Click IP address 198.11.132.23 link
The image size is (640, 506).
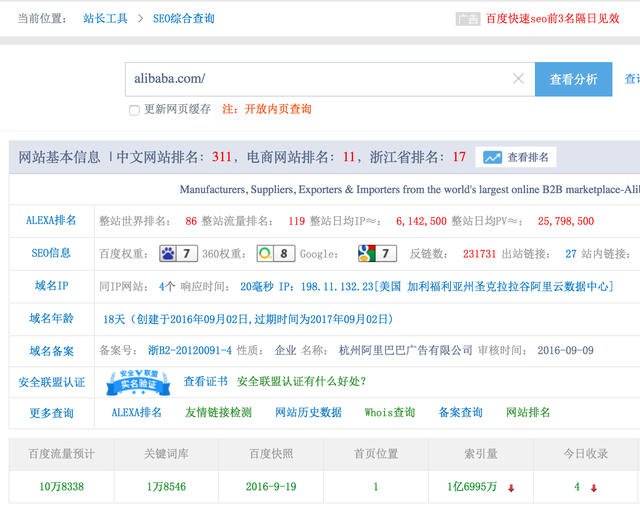tap(337, 286)
